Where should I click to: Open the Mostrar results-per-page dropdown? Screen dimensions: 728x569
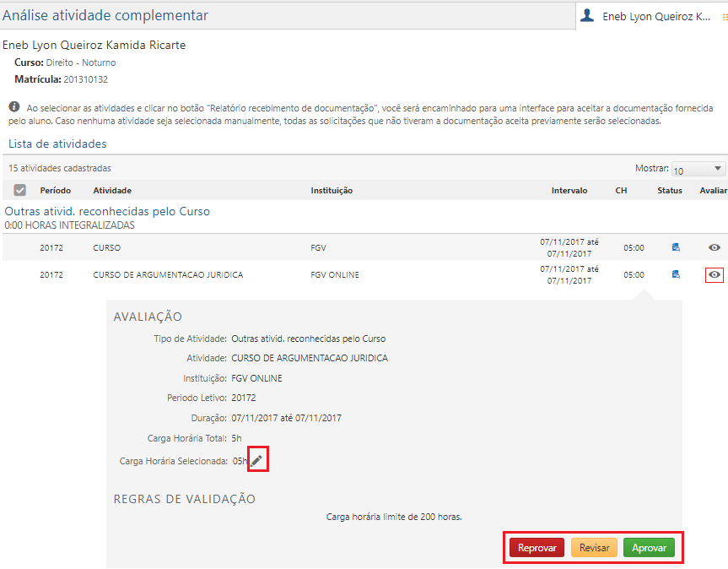point(698,169)
